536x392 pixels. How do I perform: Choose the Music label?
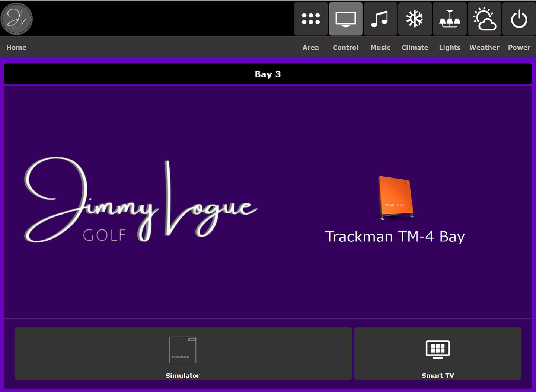click(x=380, y=48)
